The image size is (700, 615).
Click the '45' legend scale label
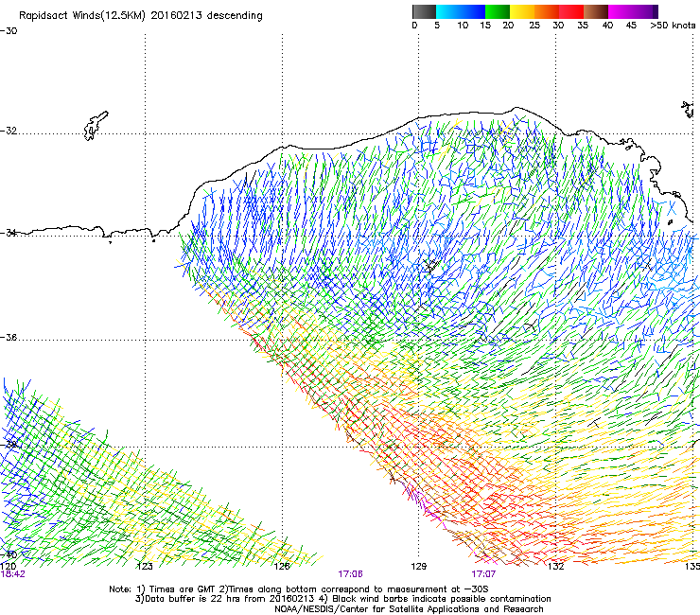(x=631, y=26)
